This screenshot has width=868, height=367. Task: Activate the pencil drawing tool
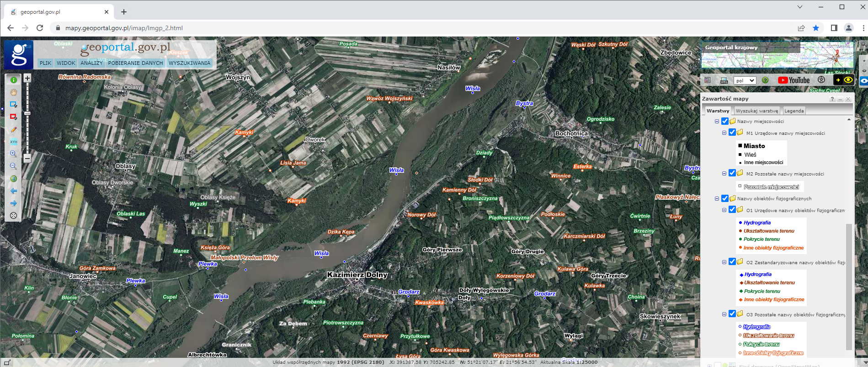(14, 129)
